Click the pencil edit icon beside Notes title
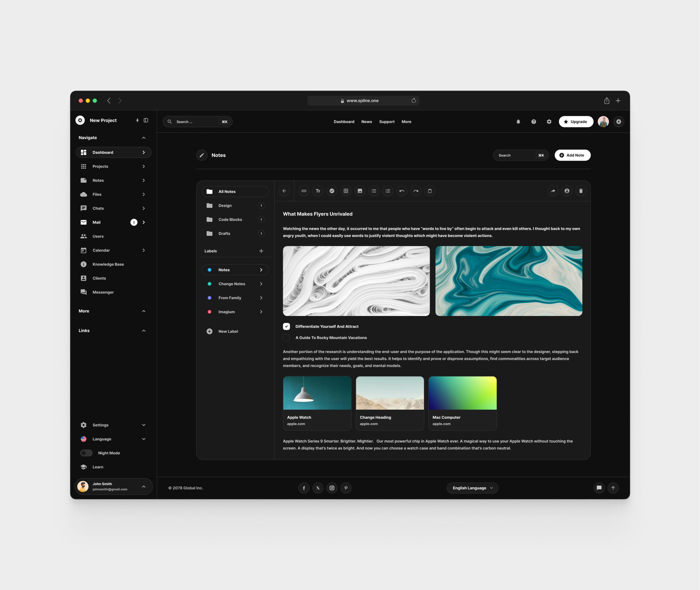This screenshot has height=590, width=700. pos(202,155)
